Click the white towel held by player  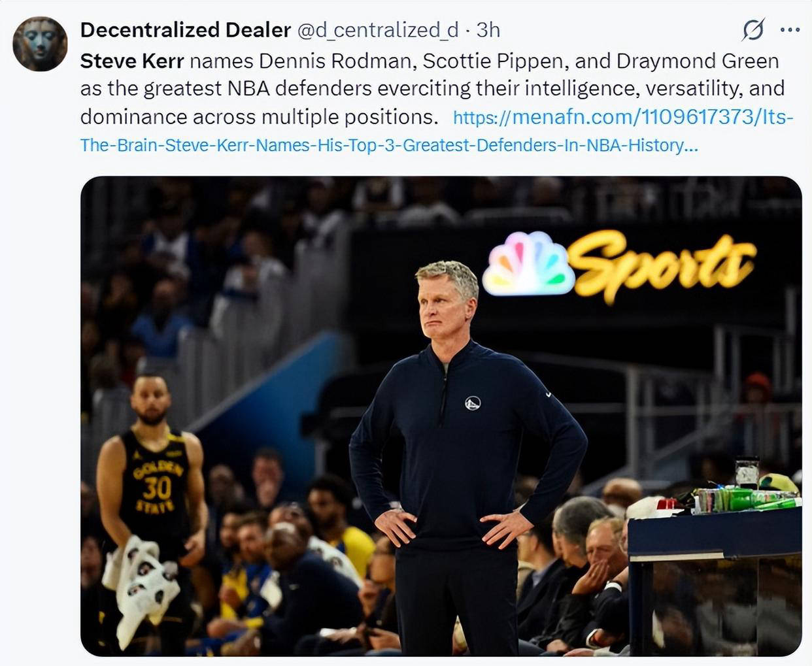(143, 585)
